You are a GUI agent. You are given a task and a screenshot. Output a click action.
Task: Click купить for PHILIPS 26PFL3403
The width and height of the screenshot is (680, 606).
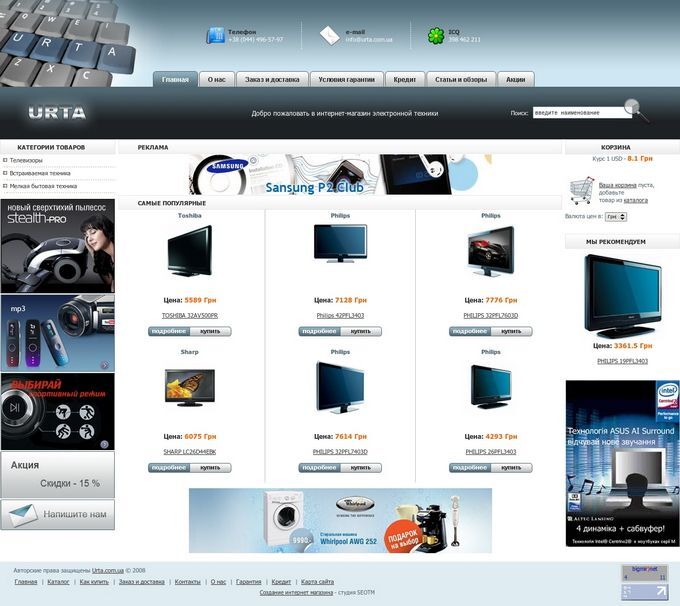click(x=511, y=468)
